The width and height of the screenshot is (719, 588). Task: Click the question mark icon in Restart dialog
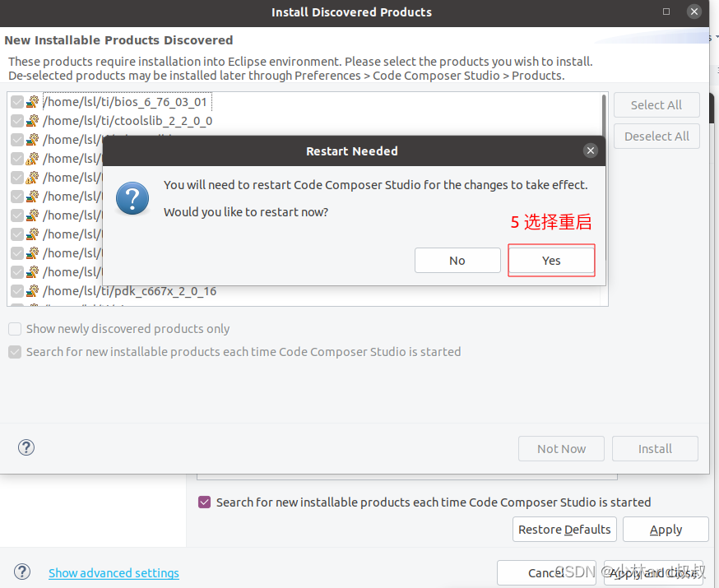pos(132,198)
